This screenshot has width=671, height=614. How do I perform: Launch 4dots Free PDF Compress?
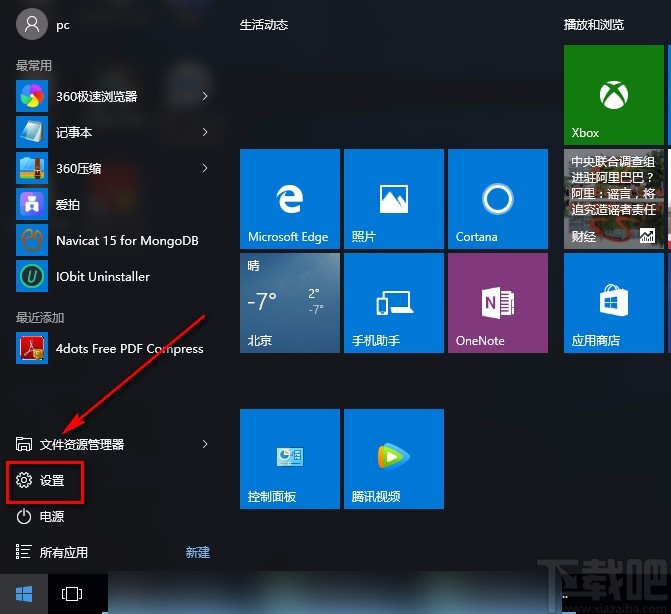tap(113, 348)
